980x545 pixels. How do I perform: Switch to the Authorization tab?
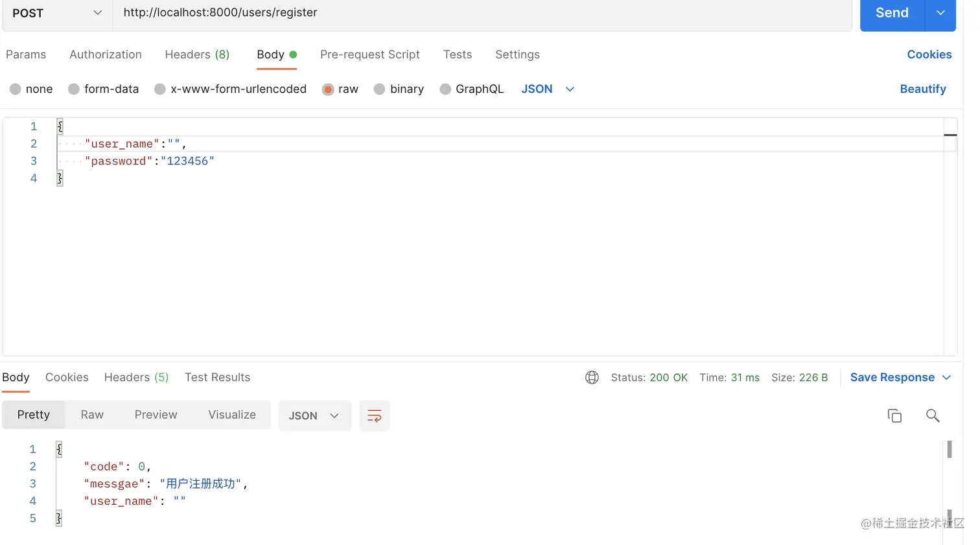(106, 55)
